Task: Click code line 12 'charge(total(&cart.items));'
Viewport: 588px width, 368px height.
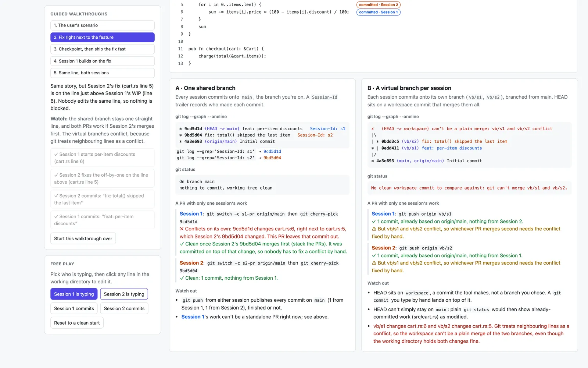Action: pyautogui.click(x=232, y=56)
